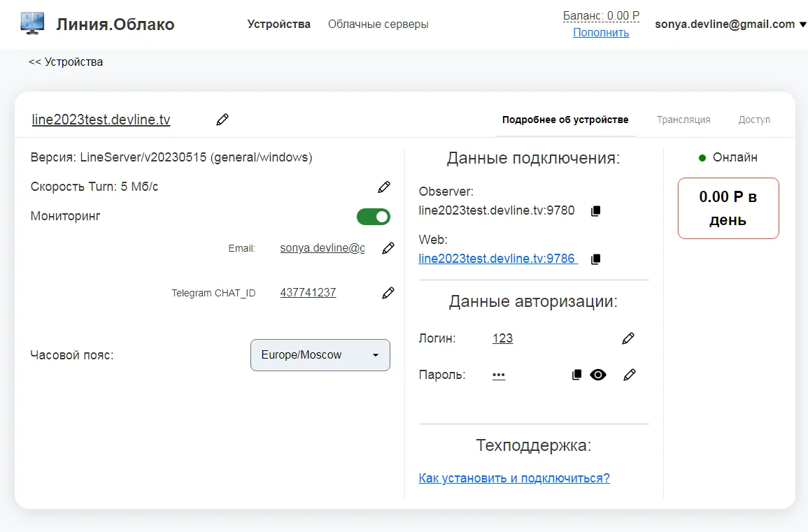The image size is (808, 532).
Task: Open Как установить и подключиться? link
Action: pos(514,478)
